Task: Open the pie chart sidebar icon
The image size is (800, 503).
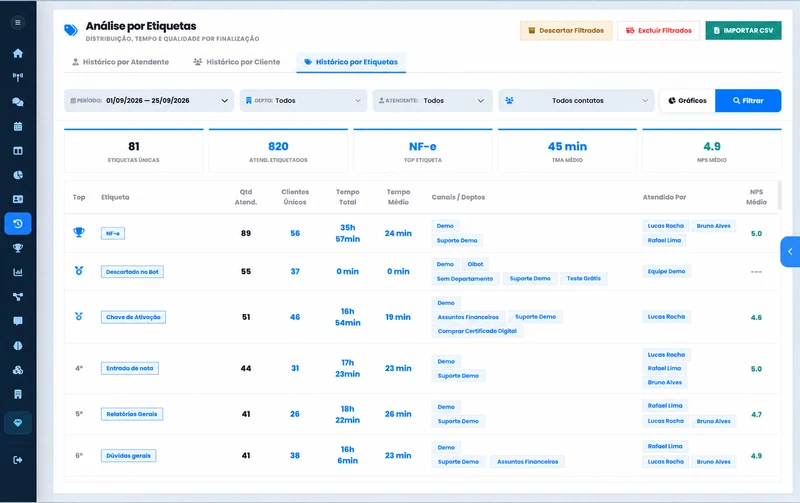Action: point(18,175)
